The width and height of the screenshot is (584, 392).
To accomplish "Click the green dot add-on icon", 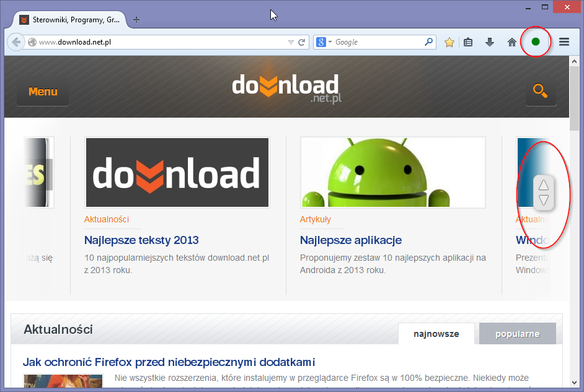I will [x=536, y=41].
